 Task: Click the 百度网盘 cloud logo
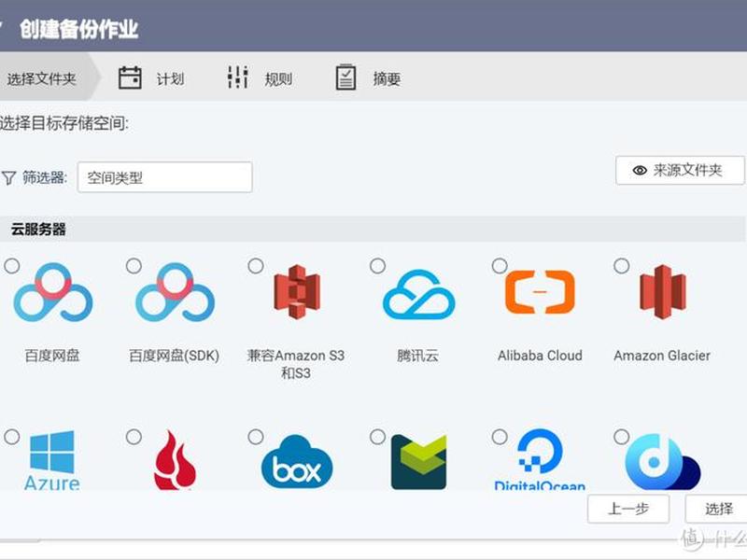(53, 292)
